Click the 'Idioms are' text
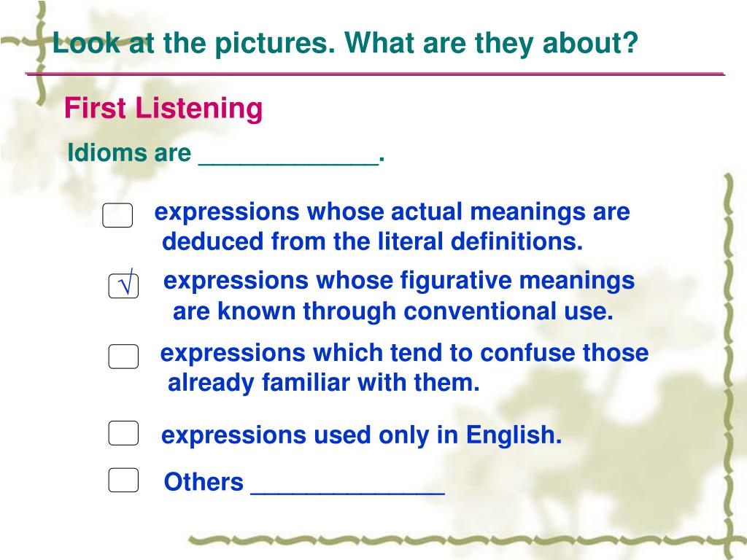This screenshot has width=747, height=560. click(129, 153)
